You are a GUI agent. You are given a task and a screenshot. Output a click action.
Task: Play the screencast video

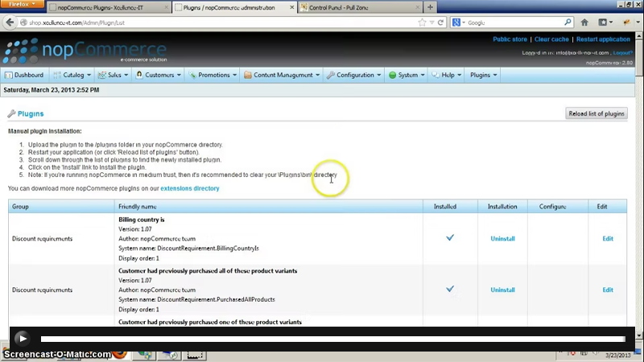(x=23, y=339)
